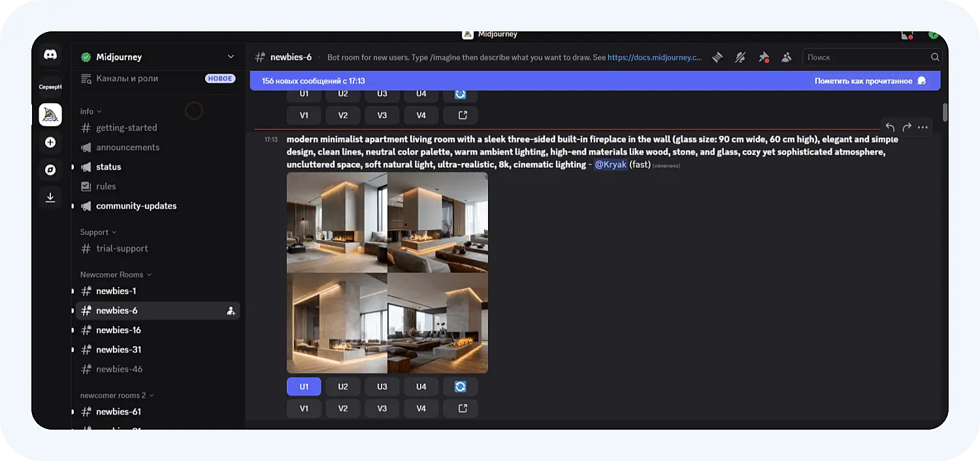Open the announcements channel
Viewport: 980px width, 461px height.
tap(127, 148)
